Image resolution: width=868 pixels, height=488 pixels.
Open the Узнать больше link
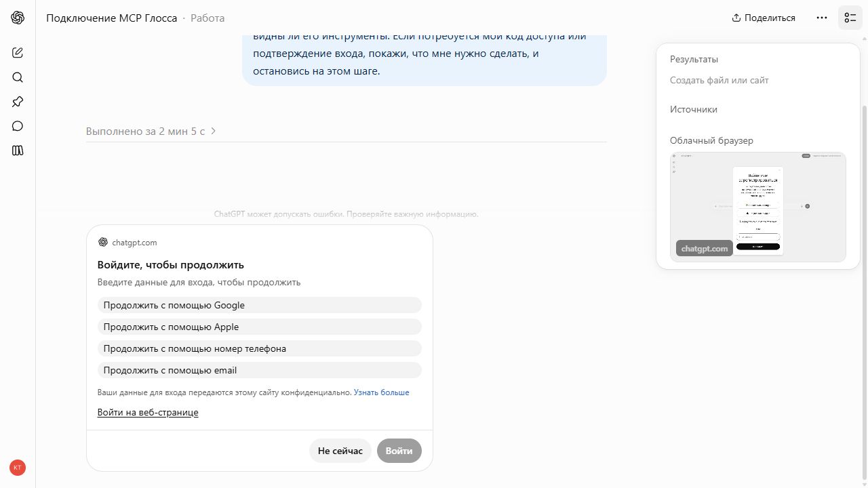tap(381, 392)
